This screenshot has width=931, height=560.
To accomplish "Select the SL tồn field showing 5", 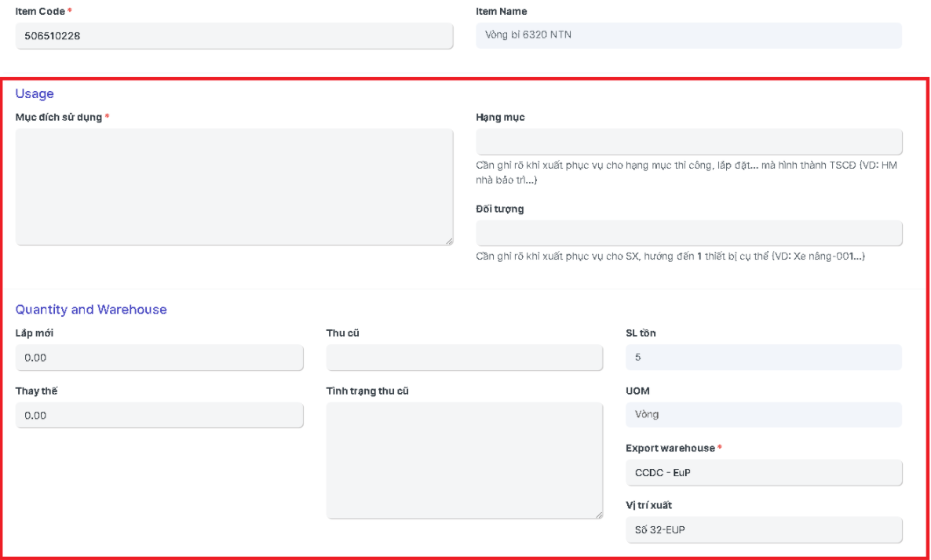I will point(763,358).
